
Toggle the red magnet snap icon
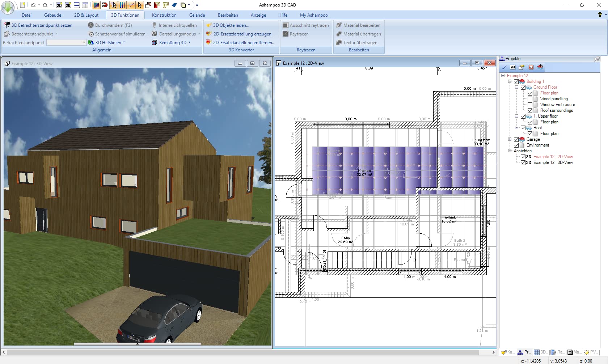coord(105,5)
